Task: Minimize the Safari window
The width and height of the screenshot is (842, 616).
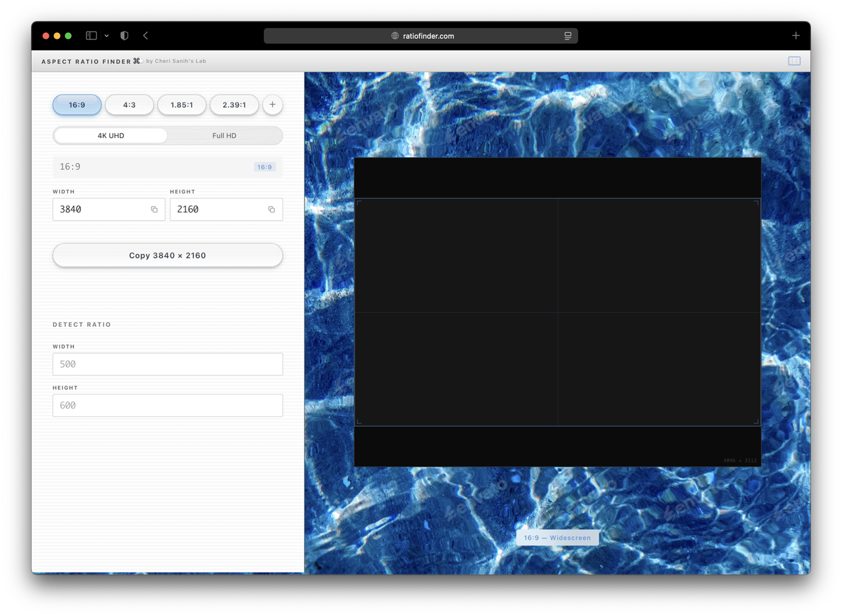Action: pos(57,36)
